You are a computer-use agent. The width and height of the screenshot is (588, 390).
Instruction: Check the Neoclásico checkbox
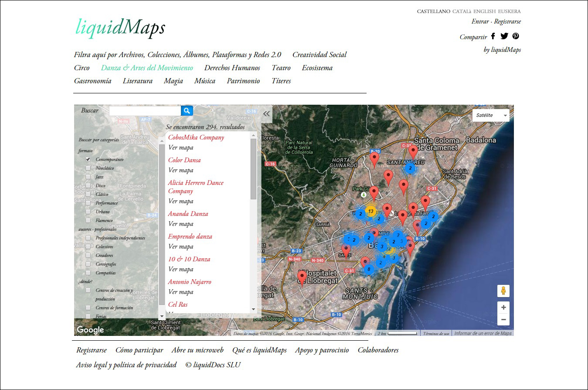pos(88,168)
